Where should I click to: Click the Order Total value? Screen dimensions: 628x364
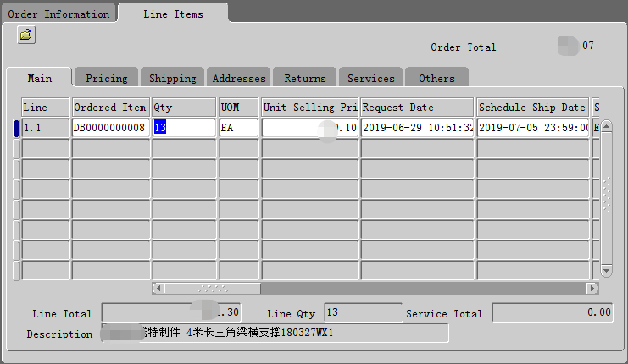576,46
